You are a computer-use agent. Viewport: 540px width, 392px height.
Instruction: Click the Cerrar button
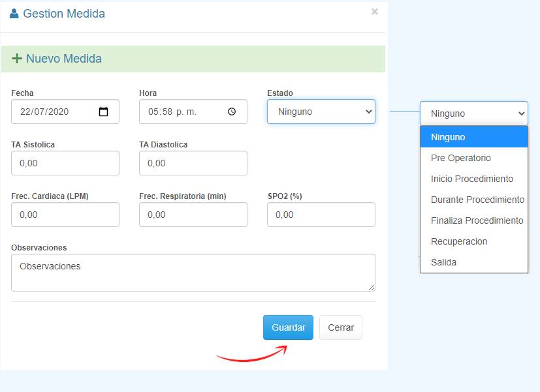pyautogui.click(x=340, y=327)
